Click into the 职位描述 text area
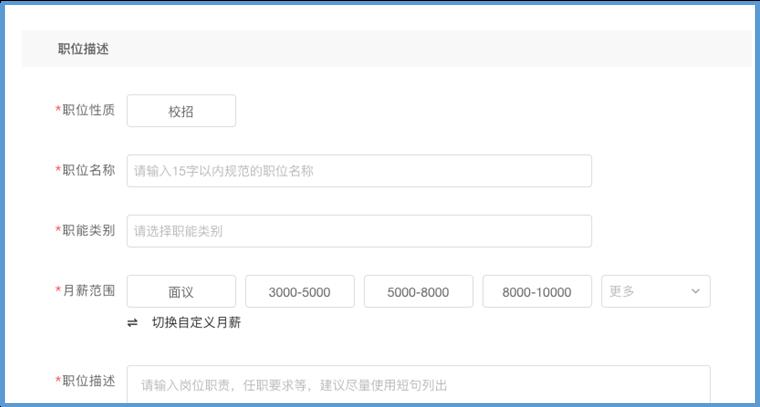760x407 pixels. pos(418,385)
